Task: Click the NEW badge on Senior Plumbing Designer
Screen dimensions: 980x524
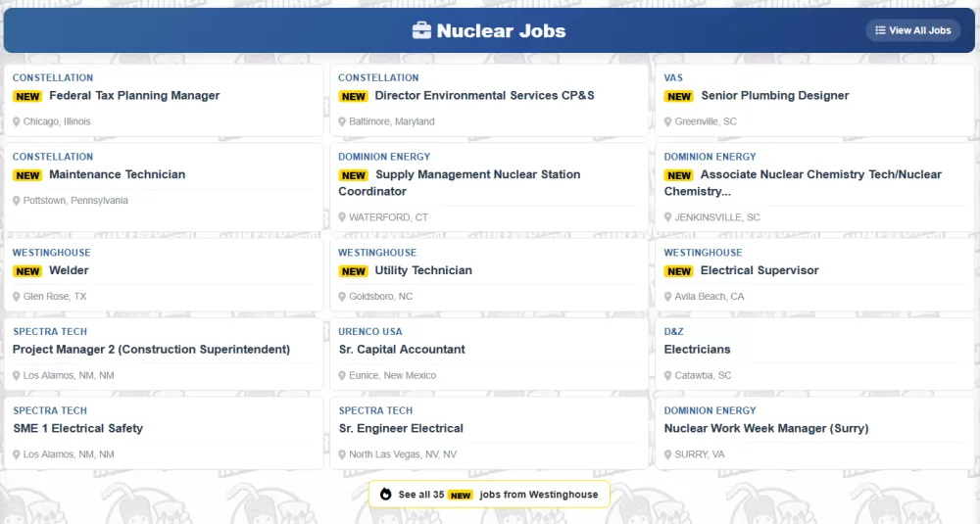Action: [679, 96]
